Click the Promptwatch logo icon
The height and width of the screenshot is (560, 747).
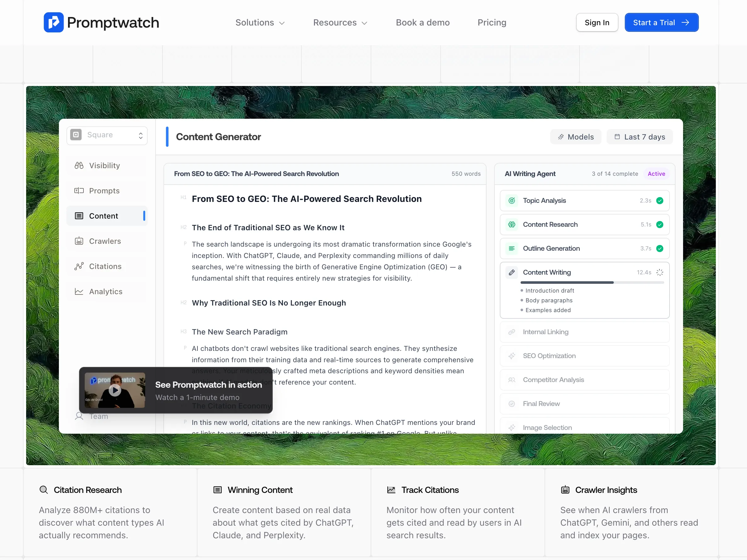[x=53, y=22]
